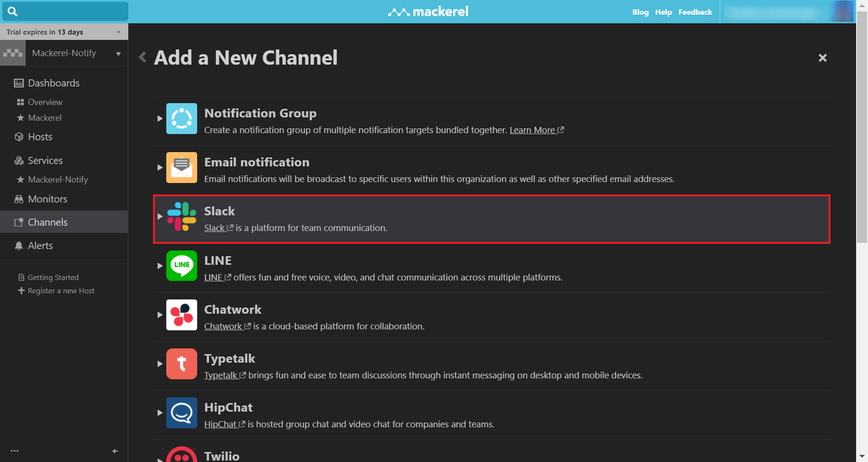This screenshot has width=868, height=462.
Task: Select the Alerts sidebar item
Action: (40, 245)
